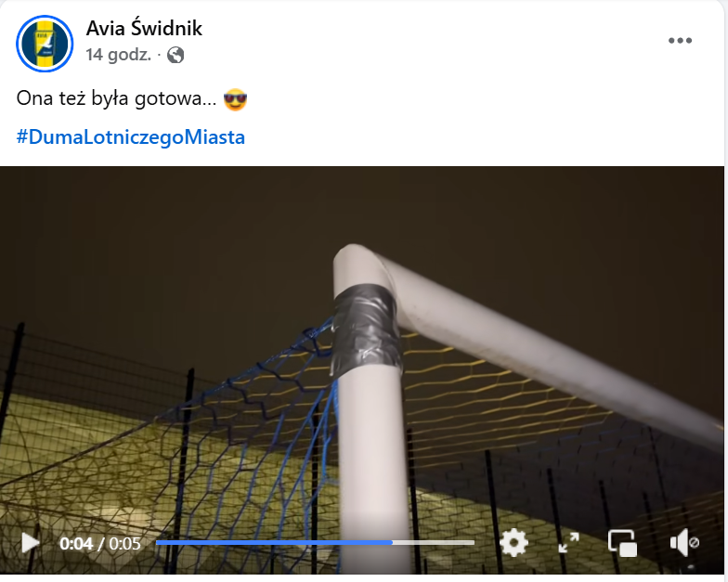
Task: Open the Avia Świdnik page name link
Action: tap(144, 28)
